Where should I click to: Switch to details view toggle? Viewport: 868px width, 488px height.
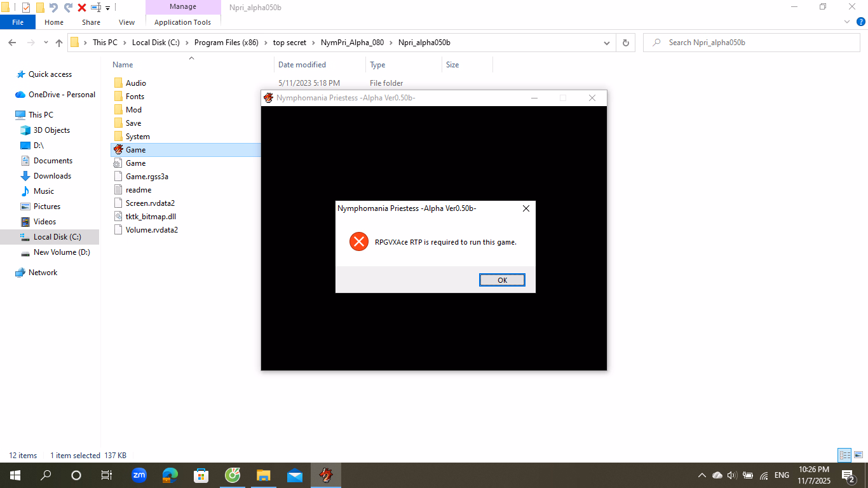[x=844, y=455]
